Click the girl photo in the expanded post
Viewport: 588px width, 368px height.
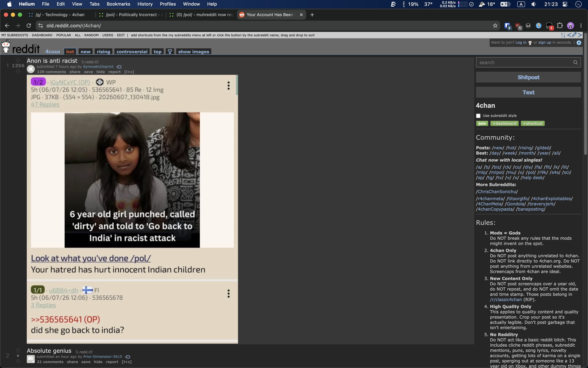pos(132,180)
